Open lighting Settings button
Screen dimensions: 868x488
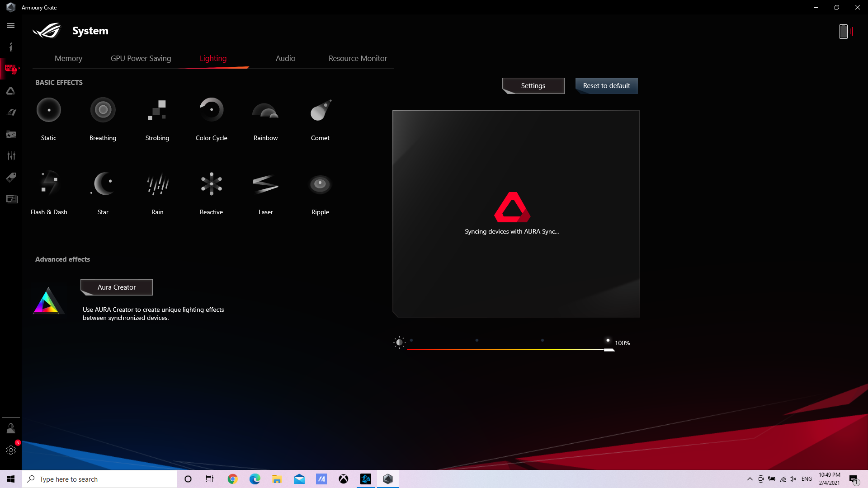533,86
